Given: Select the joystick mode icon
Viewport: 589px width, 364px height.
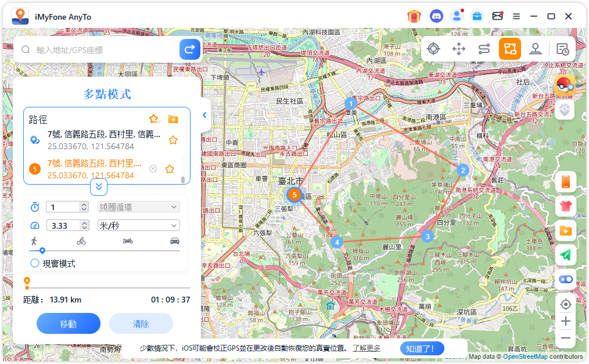Looking at the screenshot, I should point(536,49).
